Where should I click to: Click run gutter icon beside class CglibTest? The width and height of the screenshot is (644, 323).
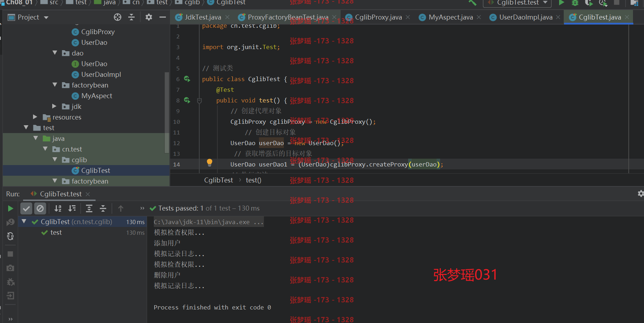pyautogui.click(x=187, y=79)
